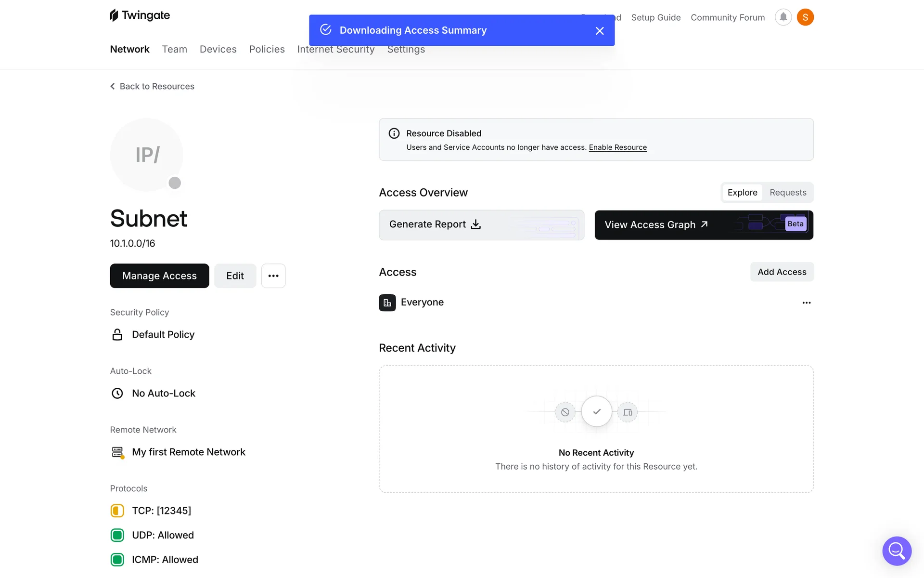The image size is (924, 578).
Task: Click the Default Policy lock icon
Action: 117,335
